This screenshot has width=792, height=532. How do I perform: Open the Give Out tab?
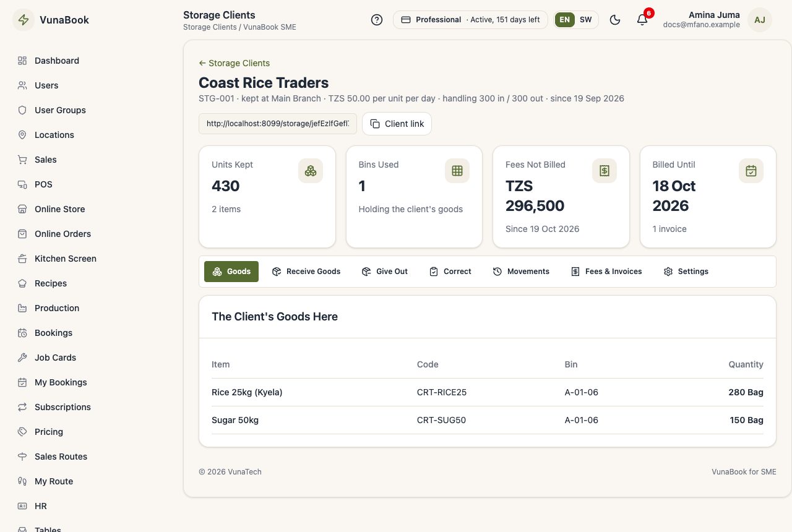[x=384, y=272]
